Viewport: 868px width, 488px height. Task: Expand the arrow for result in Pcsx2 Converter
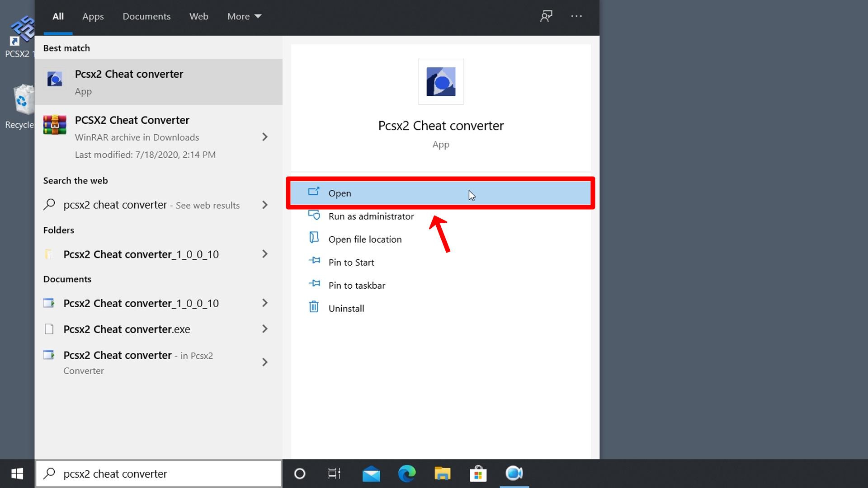[265, 362]
